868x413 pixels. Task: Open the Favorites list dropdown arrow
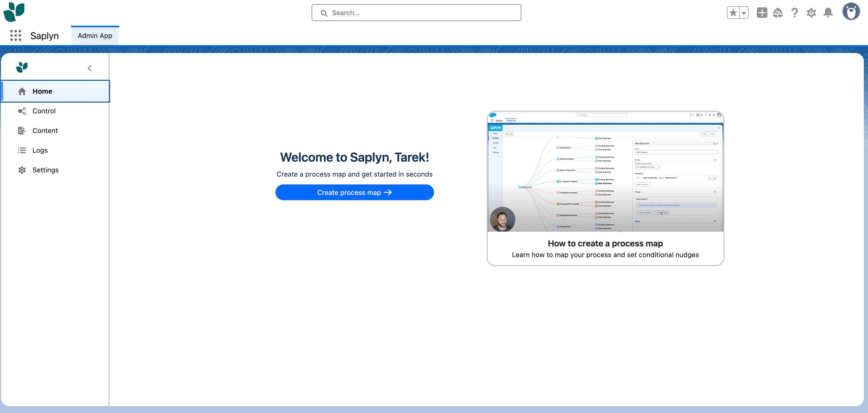tap(744, 13)
